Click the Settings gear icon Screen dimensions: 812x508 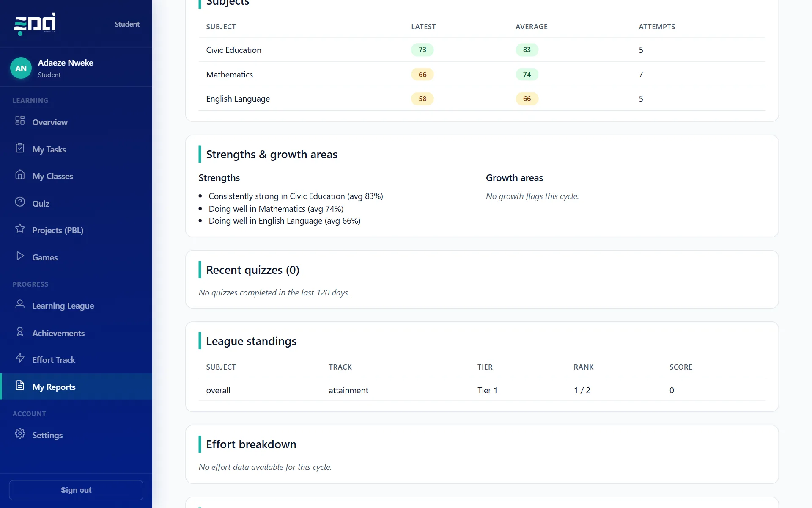[x=20, y=433]
